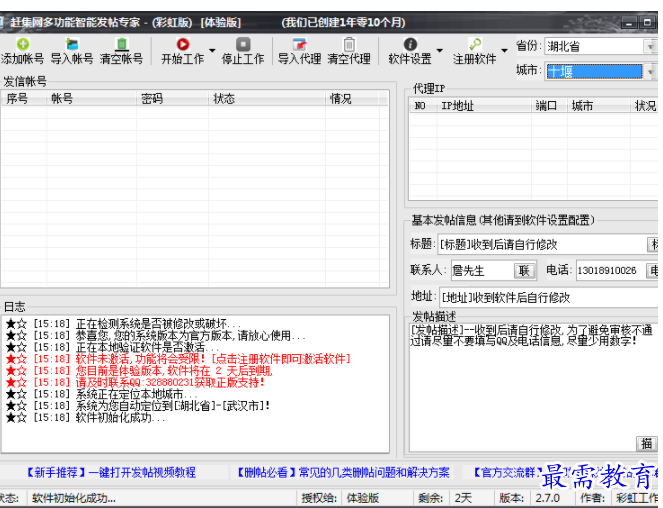
Task: Click the 清空帐号 clear accounts icon
Action: (x=121, y=44)
